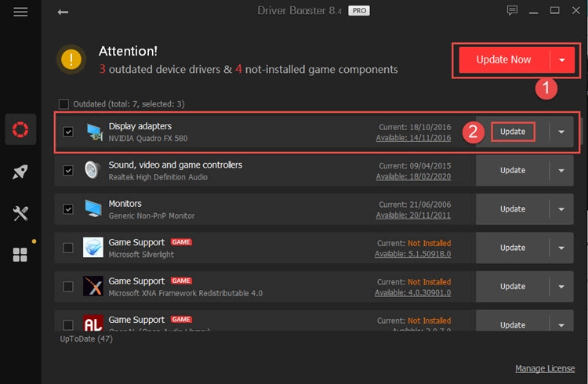Open the Available: 20/11/2011 link
This screenshot has width=588, height=384.
tap(413, 216)
